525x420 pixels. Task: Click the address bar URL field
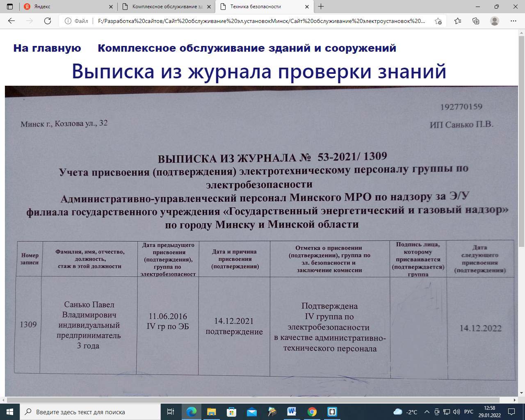pyautogui.click(x=262, y=21)
